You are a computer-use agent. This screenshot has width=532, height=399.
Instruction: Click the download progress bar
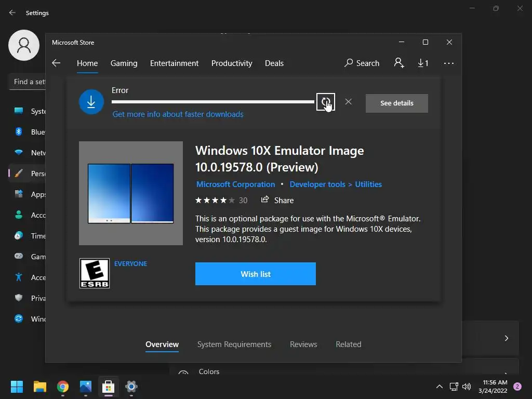tap(212, 102)
